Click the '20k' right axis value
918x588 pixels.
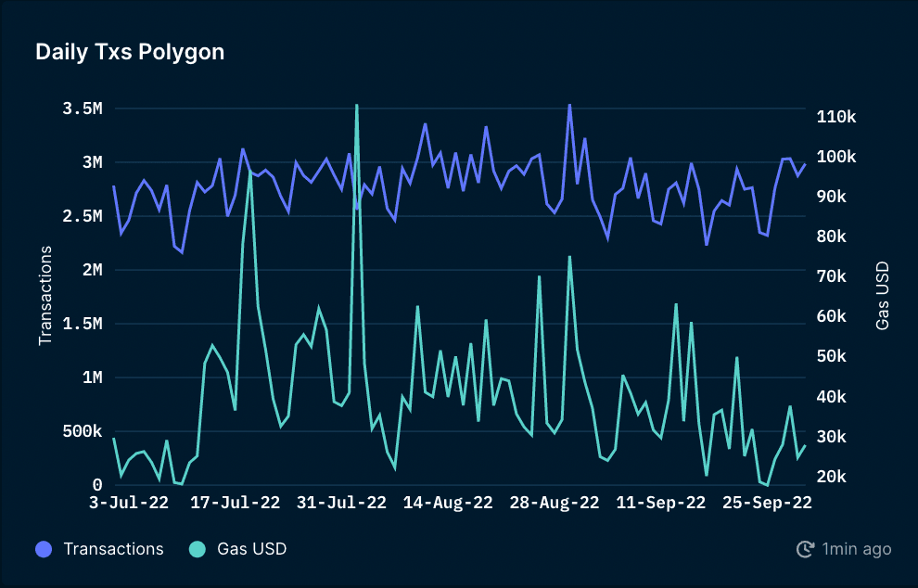832,477
